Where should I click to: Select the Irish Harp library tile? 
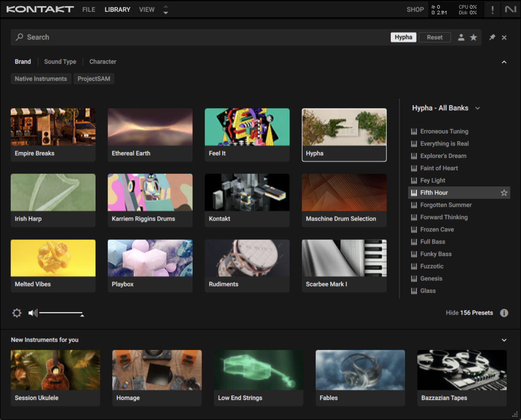(x=53, y=200)
